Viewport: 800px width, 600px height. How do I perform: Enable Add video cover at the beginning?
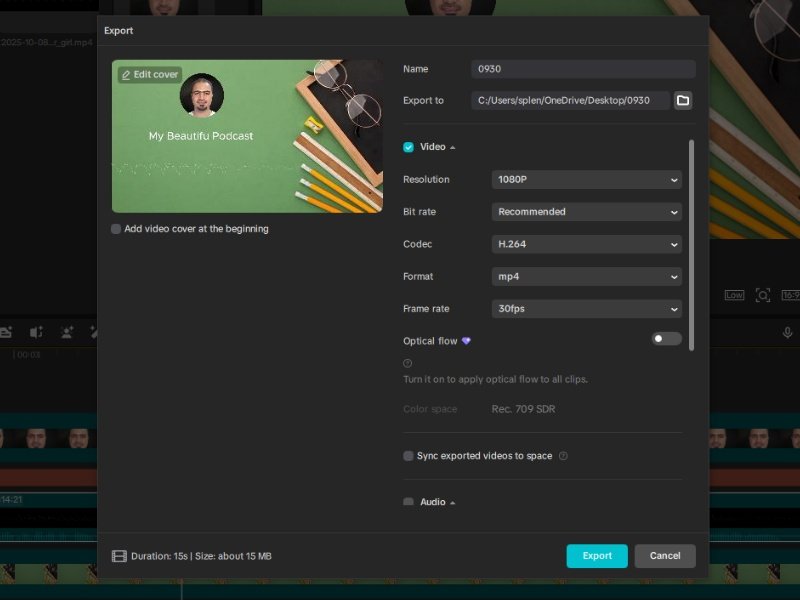[117, 229]
